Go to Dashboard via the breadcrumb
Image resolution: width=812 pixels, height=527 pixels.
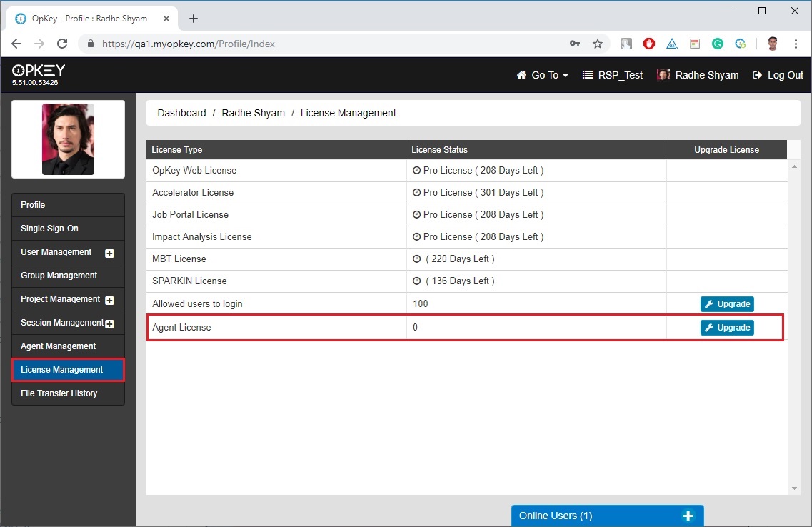[182, 113]
